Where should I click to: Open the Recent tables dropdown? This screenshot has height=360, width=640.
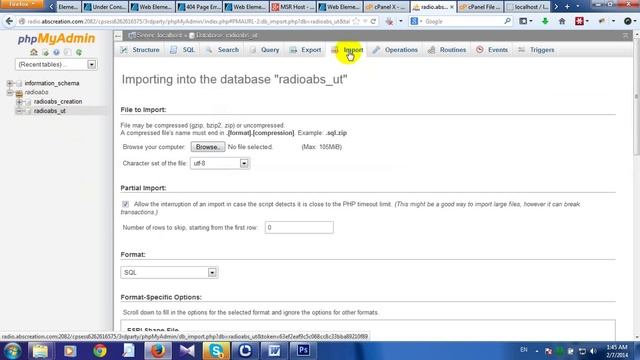[56, 64]
